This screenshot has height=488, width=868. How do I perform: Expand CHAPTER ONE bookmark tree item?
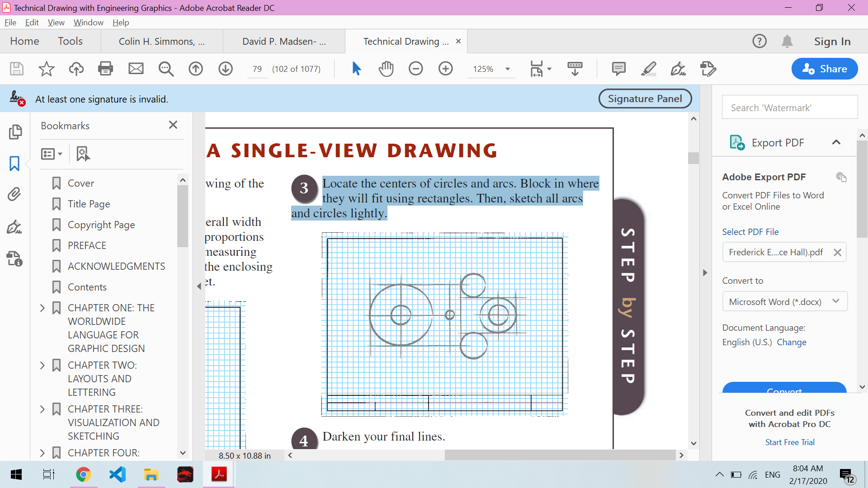pyautogui.click(x=42, y=308)
